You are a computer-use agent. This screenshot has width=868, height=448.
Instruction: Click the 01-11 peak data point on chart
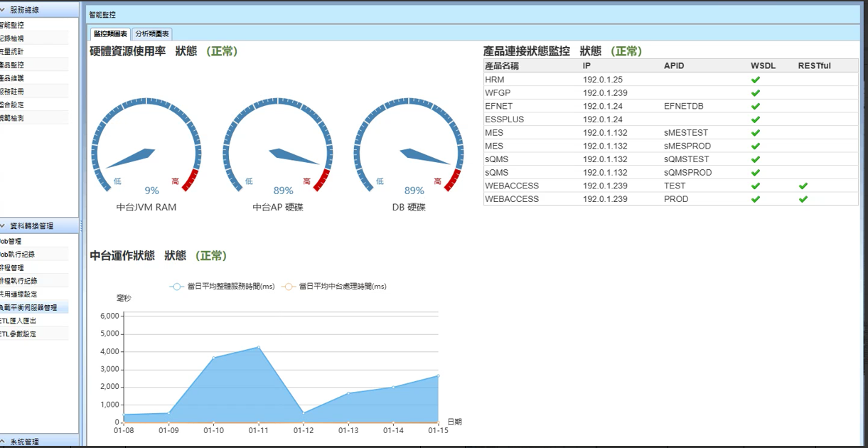[x=258, y=347]
